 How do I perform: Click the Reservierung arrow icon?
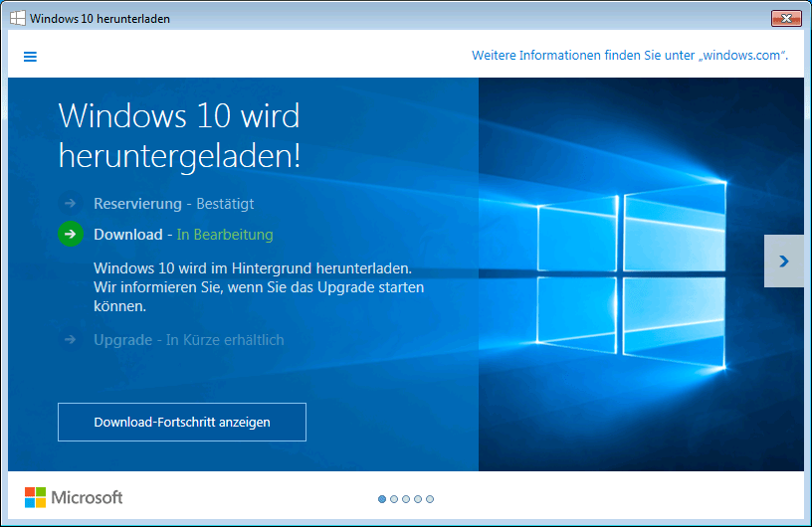(70, 204)
